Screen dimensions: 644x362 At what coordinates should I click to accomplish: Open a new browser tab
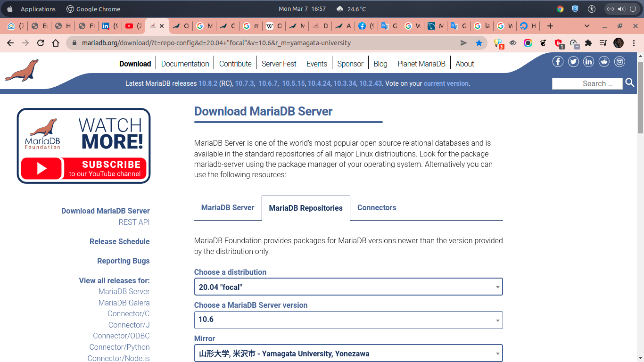click(x=550, y=26)
